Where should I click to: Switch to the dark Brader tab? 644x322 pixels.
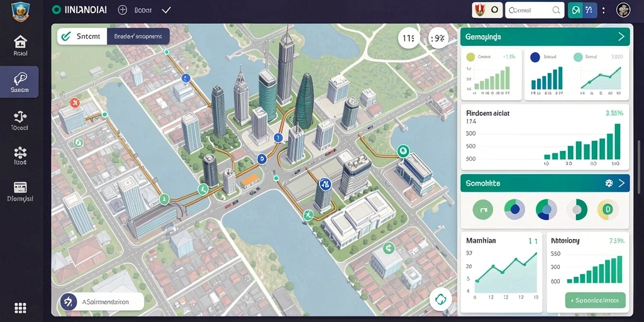[138, 36]
